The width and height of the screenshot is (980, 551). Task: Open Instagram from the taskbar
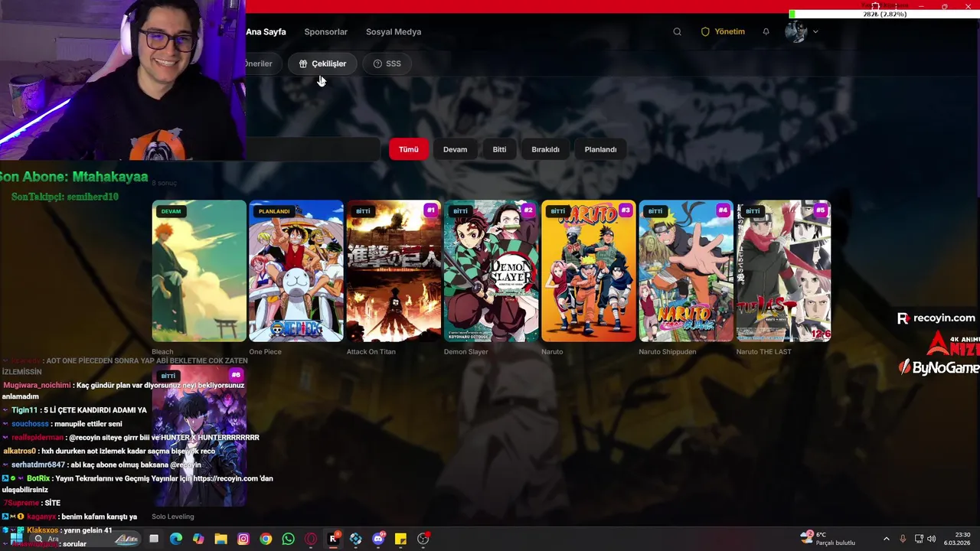[x=243, y=539]
